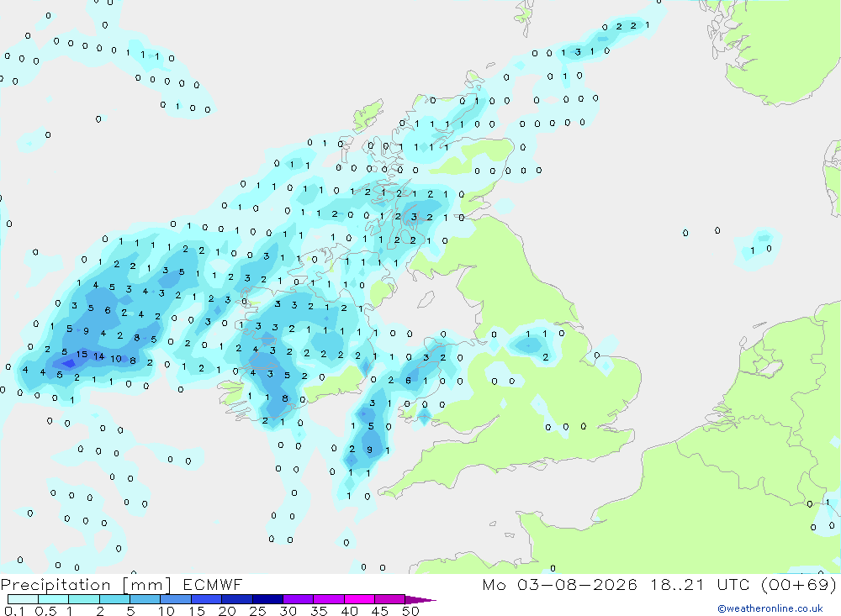Click the 25–30 mm navy swatch
Viewport: 841px width, 616px height.
267,599
